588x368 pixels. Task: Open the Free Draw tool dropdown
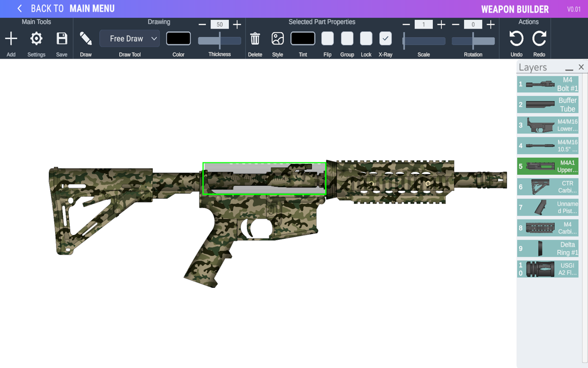click(129, 38)
